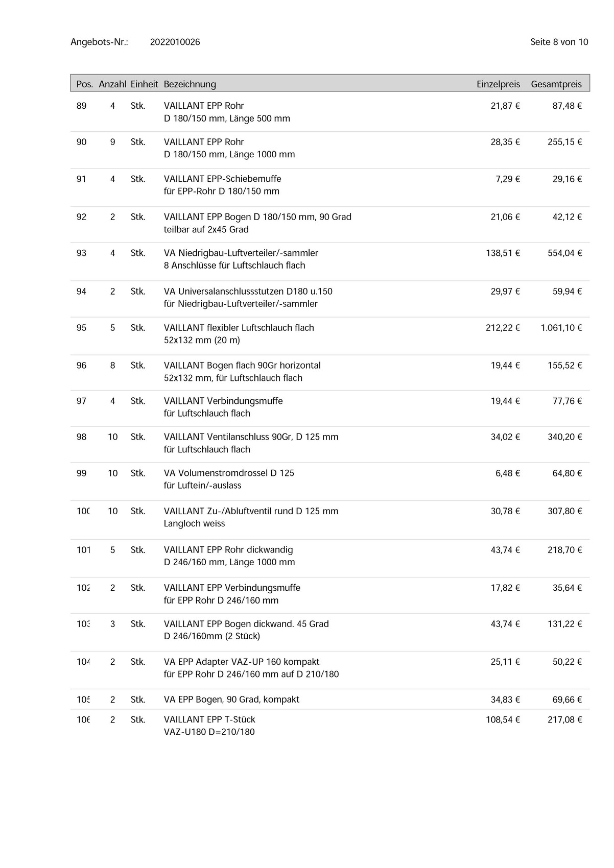Click the 'Anzahl' column header
Viewport: 614px width, 868px height.
(112, 84)
